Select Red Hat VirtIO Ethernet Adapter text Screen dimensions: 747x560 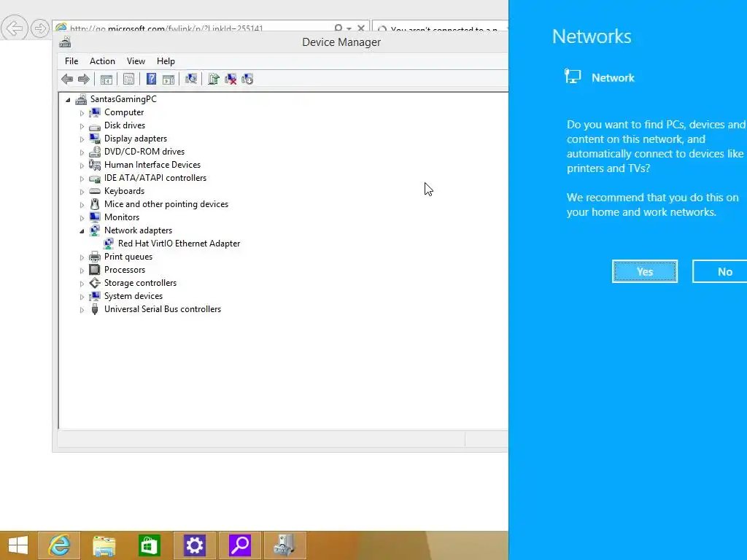click(x=179, y=244)
